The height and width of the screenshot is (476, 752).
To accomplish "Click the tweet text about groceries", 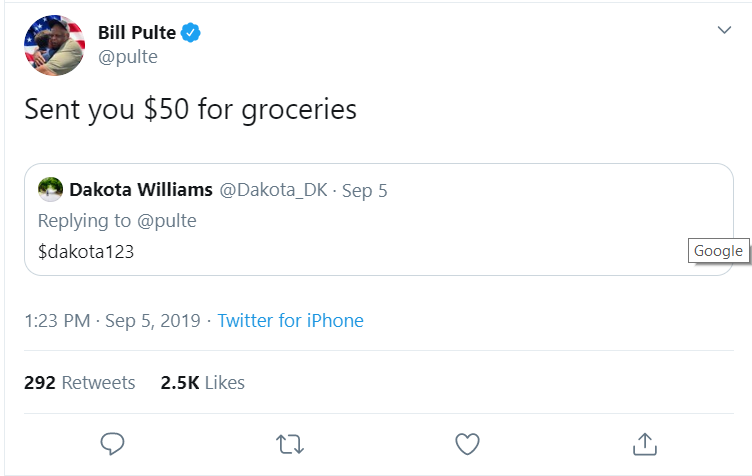I will point(190,109).
